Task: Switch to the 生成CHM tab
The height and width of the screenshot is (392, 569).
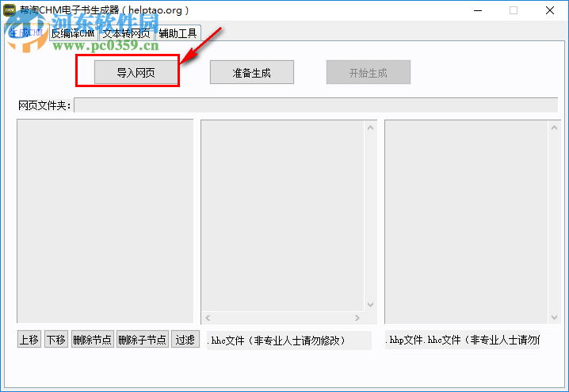Action: pos(26,33)
